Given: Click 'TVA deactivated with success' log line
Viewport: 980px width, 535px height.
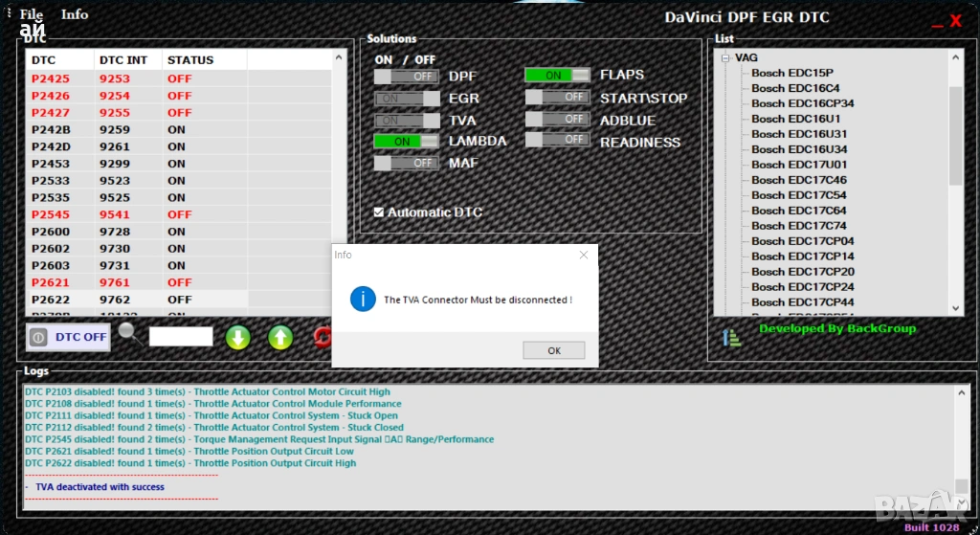Looking at the screenshot, I should click(100, 487).
